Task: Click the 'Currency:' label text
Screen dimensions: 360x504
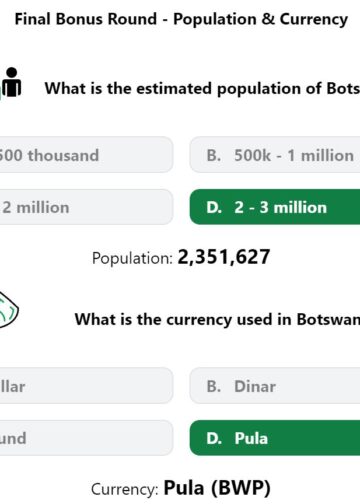Action: [125, 490]
